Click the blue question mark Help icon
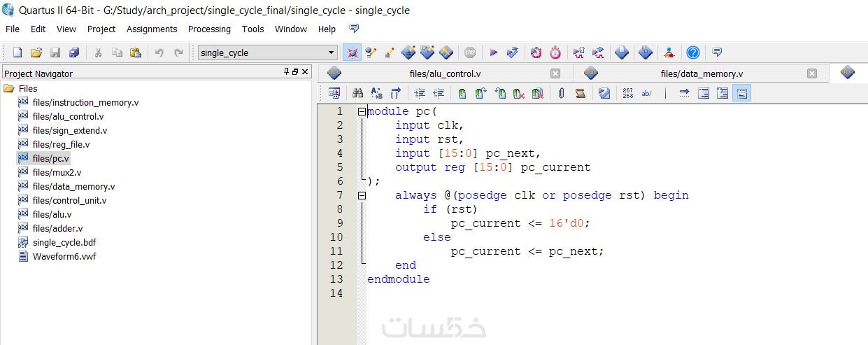 point(692,52)
